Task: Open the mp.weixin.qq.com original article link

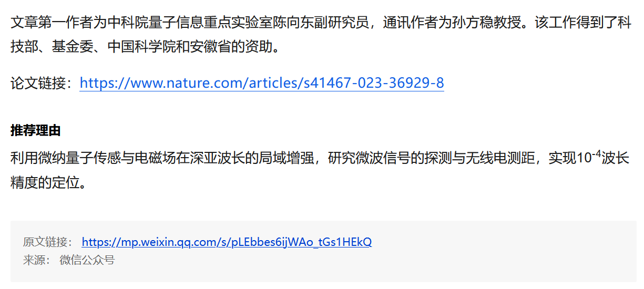Action: point(227,242)
